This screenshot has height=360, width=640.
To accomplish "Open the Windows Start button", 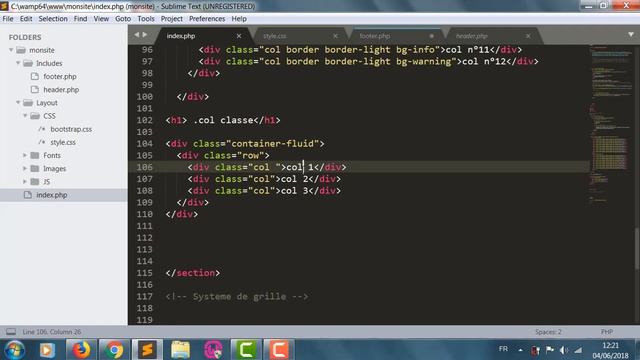I will click(14, 350).
